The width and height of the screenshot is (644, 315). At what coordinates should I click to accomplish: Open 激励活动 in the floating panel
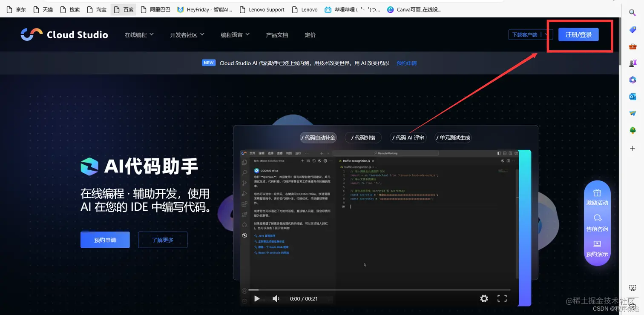(x=597, y=198)
